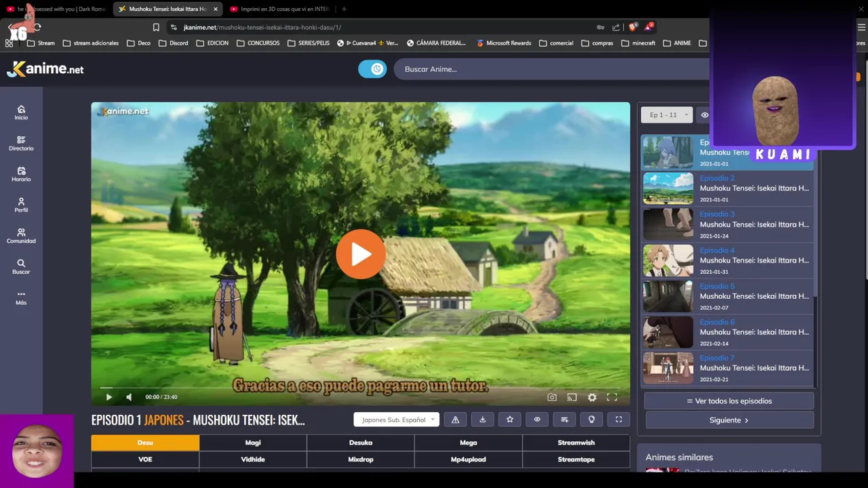
Task: Click the small play button in player controls
Action: tap(108, 397)
